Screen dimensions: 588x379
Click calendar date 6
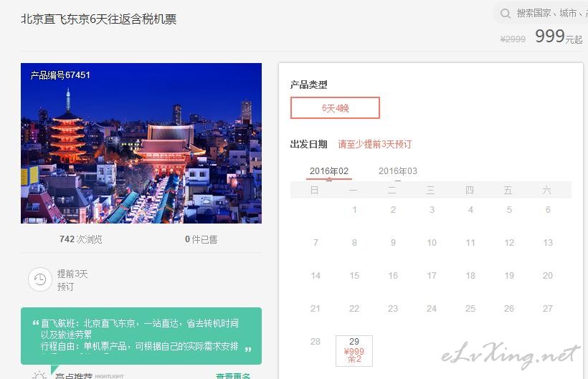(548, 210)
